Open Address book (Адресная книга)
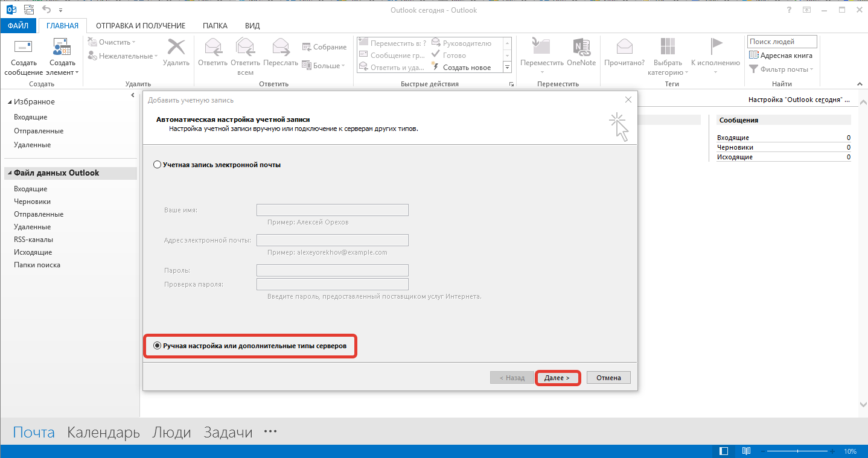Screen dimensions: 868x458 pos(781,55)
